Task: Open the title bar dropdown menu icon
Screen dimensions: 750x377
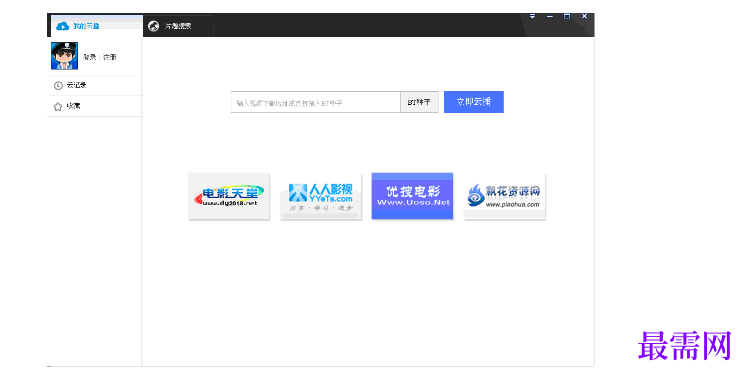Action: 532,16
